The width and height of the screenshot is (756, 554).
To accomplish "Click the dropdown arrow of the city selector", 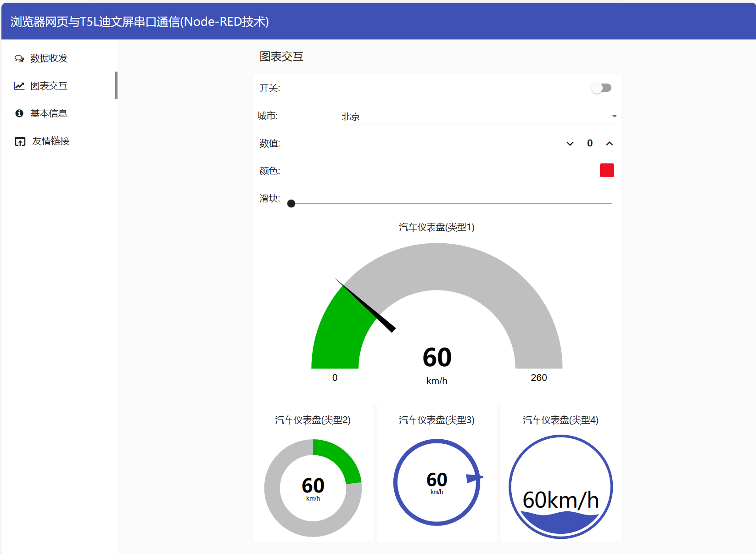I will [x=614, y=117].
